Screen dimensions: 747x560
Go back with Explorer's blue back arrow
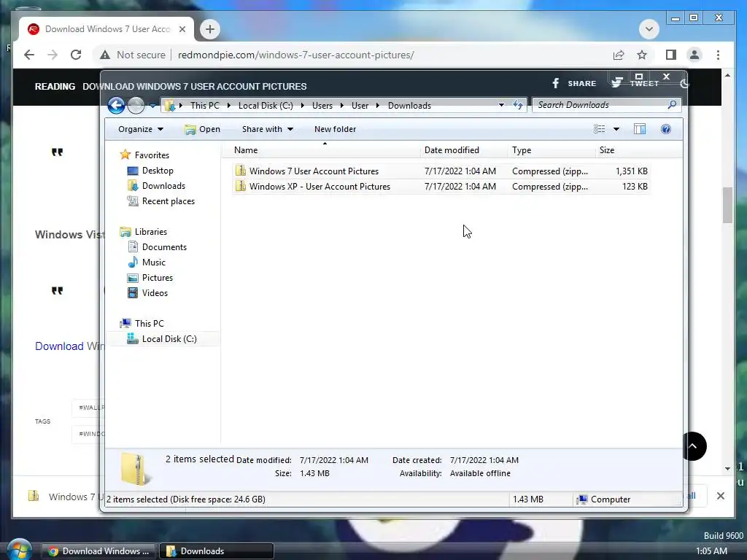pyautogui.click(x=116, y=105)
